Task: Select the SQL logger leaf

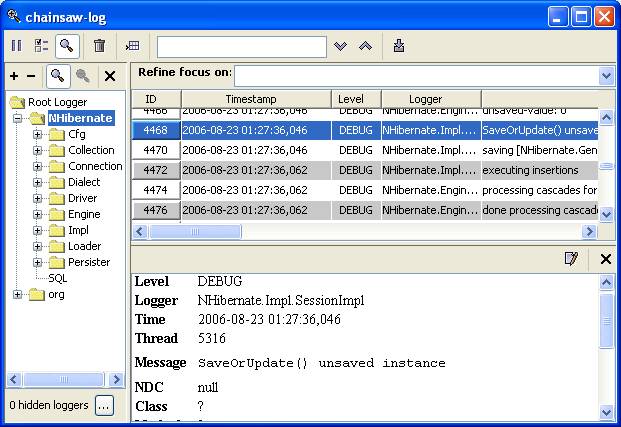Action: point(57,278)
